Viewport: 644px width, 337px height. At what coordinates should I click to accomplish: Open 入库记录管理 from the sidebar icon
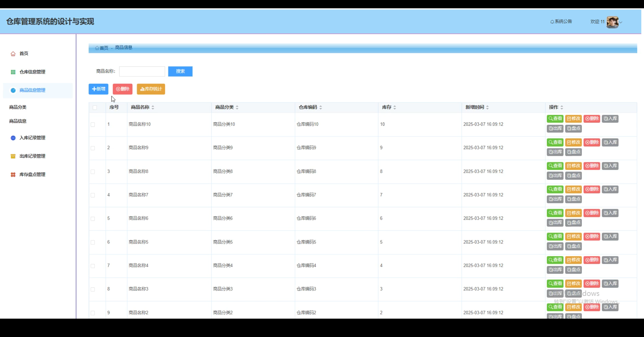click(13, 138)
